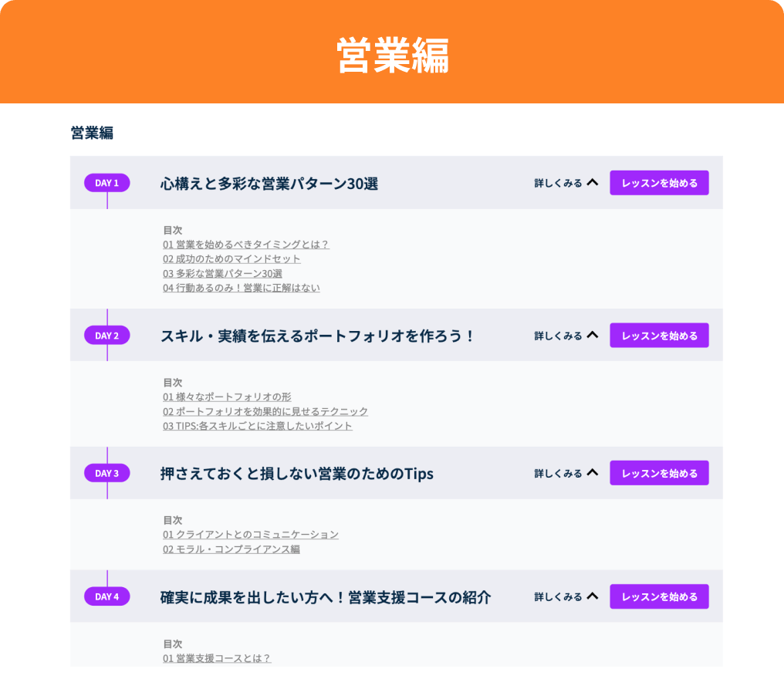Viewport: 784px width, 679px height.
Task: Click the DAY 1 badge icon
Action: coord(106,183)
